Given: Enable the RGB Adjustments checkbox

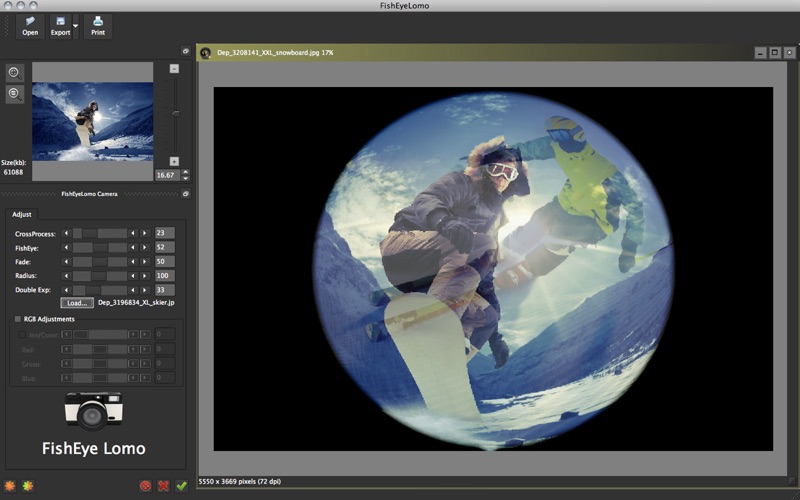Looking at the screenshot, I should click(17, 319).
